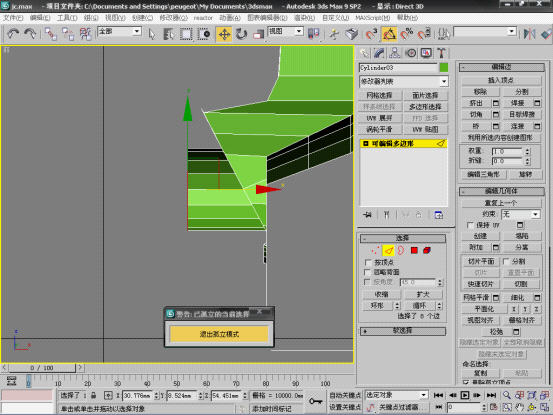Viewport: 553px width, 415px height.
Task: Open the reactor menu
Action: click(203, 18)
